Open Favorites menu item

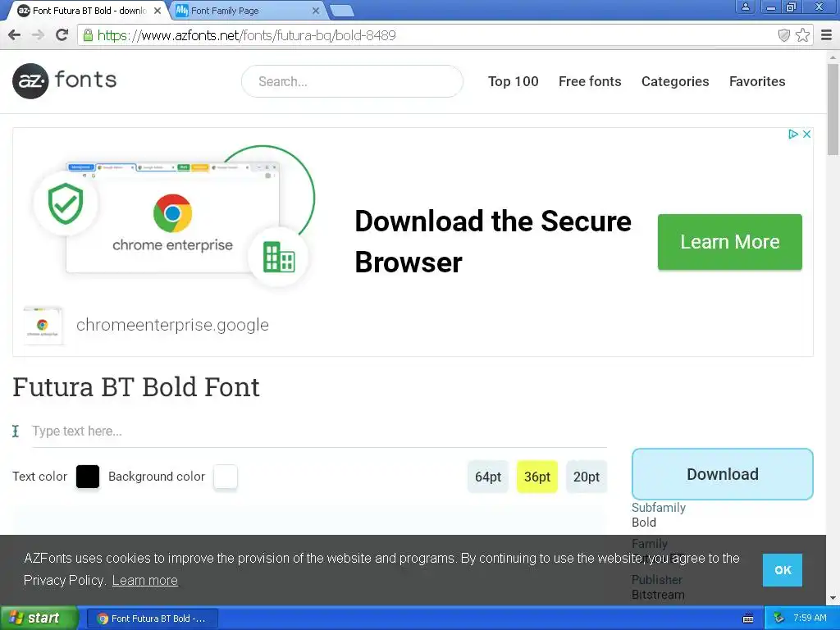(x=757, y=81)
